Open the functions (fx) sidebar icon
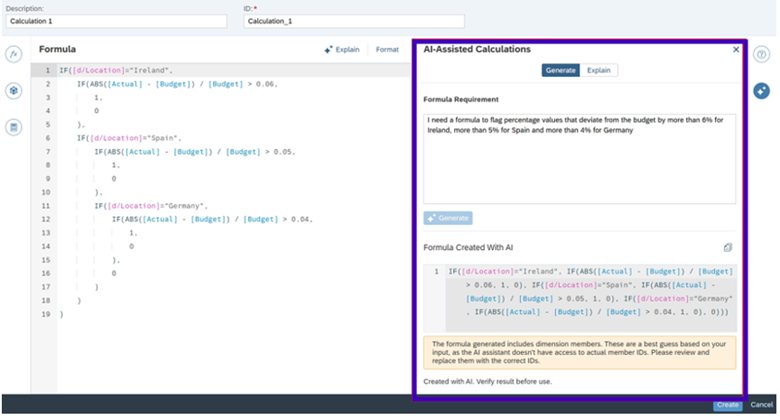This screenshot has height=420, width=780. (14, 54)
